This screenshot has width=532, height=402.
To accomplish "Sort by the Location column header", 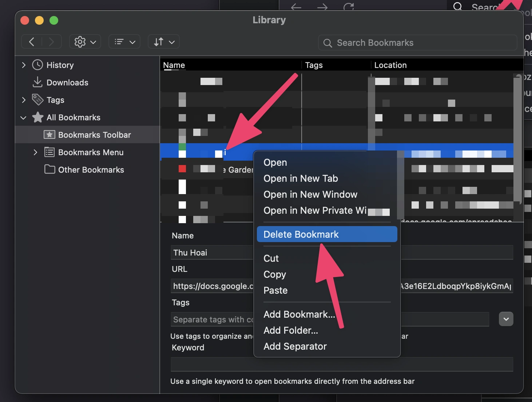I will pos(447,65).
